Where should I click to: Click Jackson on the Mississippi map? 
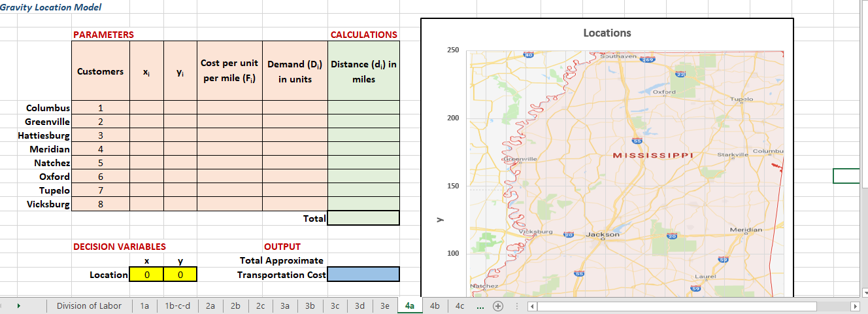point(603,234)
